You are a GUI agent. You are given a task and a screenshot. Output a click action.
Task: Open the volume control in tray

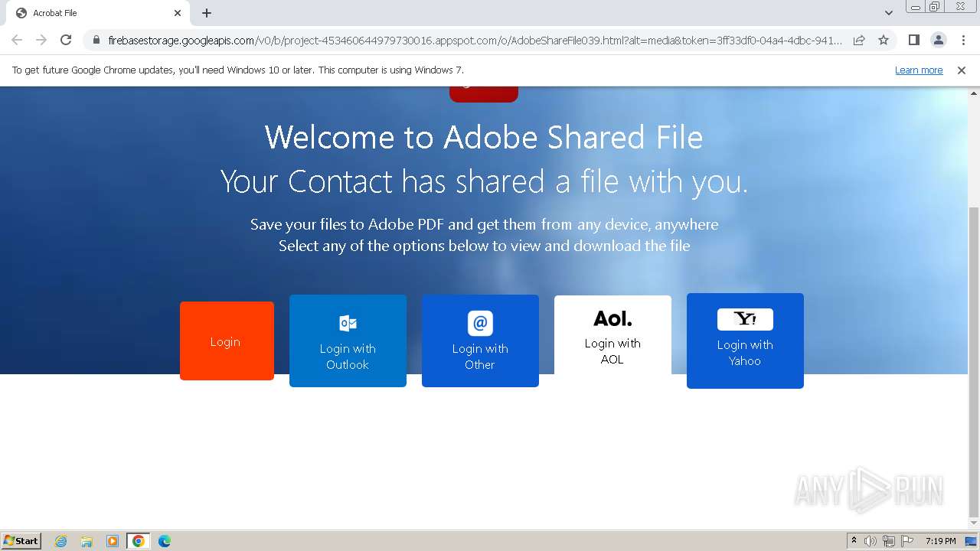click(871, 541)
